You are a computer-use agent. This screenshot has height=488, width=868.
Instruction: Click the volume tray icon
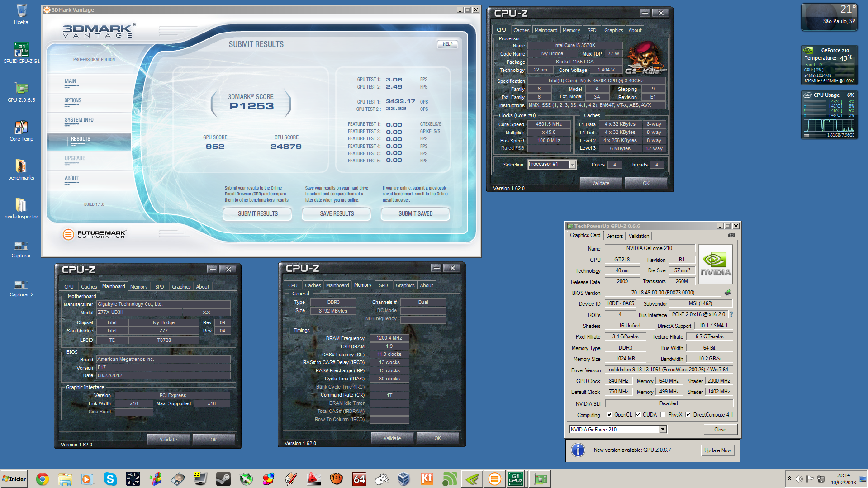click(x=799, y=479)
